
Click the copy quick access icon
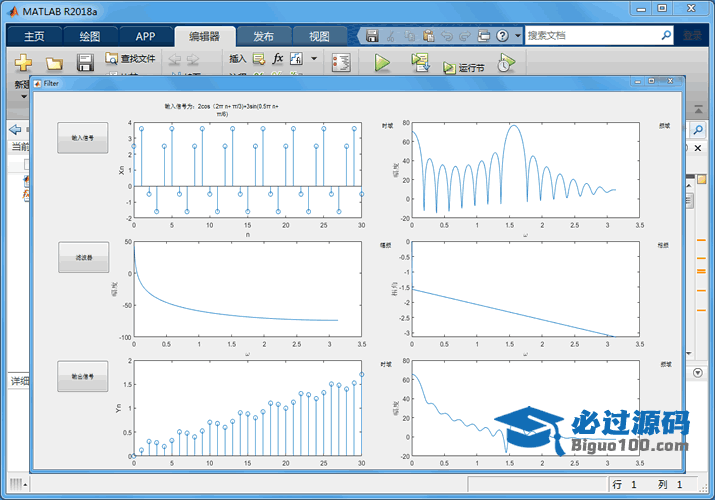409,36
